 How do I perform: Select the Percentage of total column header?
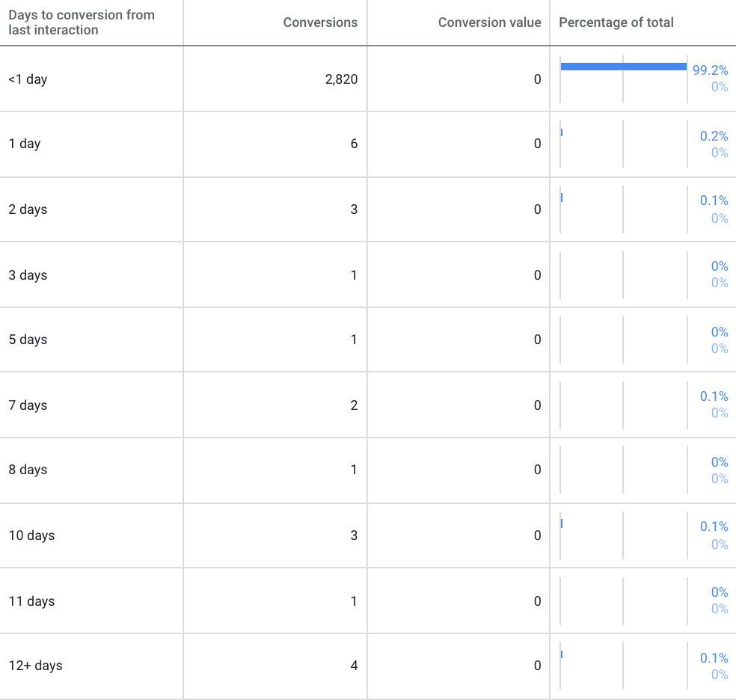[x=616, y=22]
